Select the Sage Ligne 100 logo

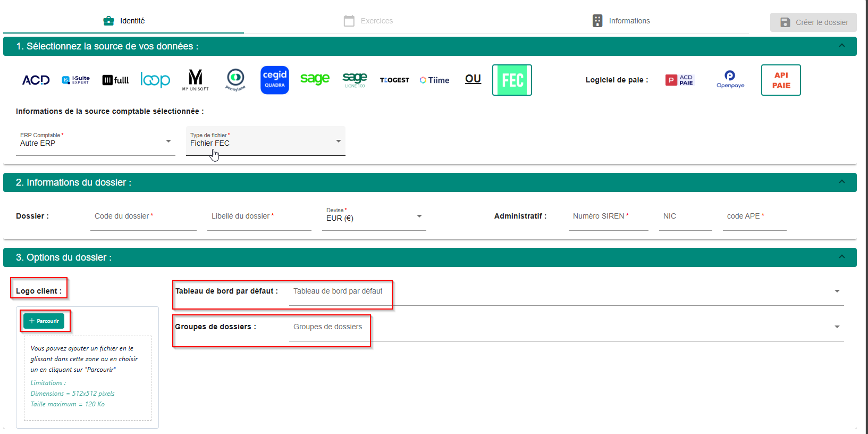coord(355,80)
